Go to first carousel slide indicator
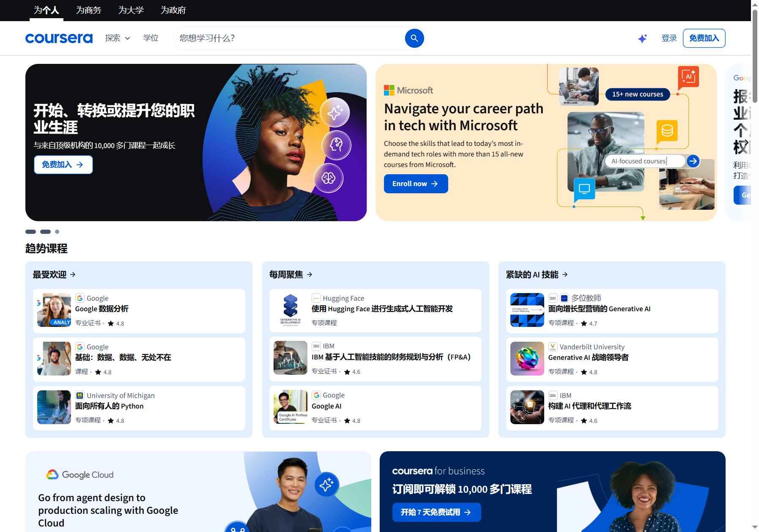This screenshot has width=759, height=532. (x=30, y=232)
